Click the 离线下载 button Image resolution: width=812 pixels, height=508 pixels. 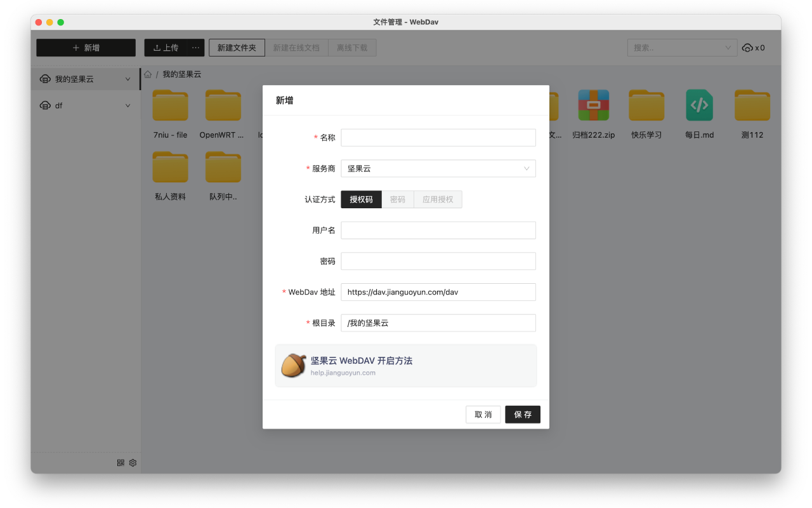[x=352, y=48]
